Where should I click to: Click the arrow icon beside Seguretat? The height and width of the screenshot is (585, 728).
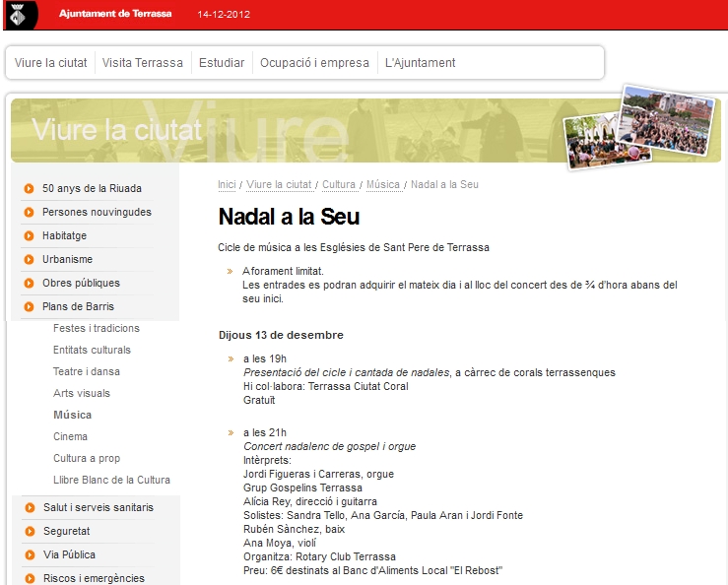[30, 532]
